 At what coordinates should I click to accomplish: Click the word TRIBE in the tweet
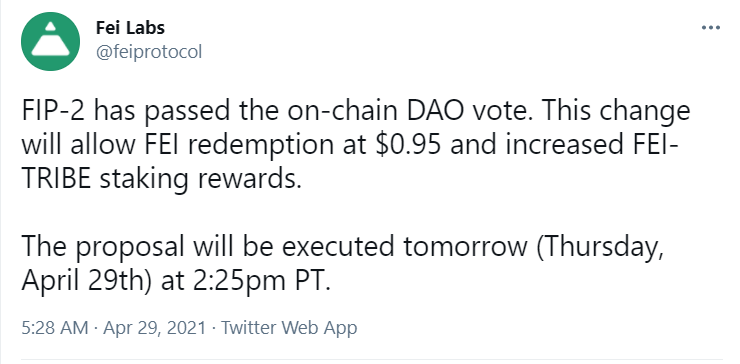(56, 179)
